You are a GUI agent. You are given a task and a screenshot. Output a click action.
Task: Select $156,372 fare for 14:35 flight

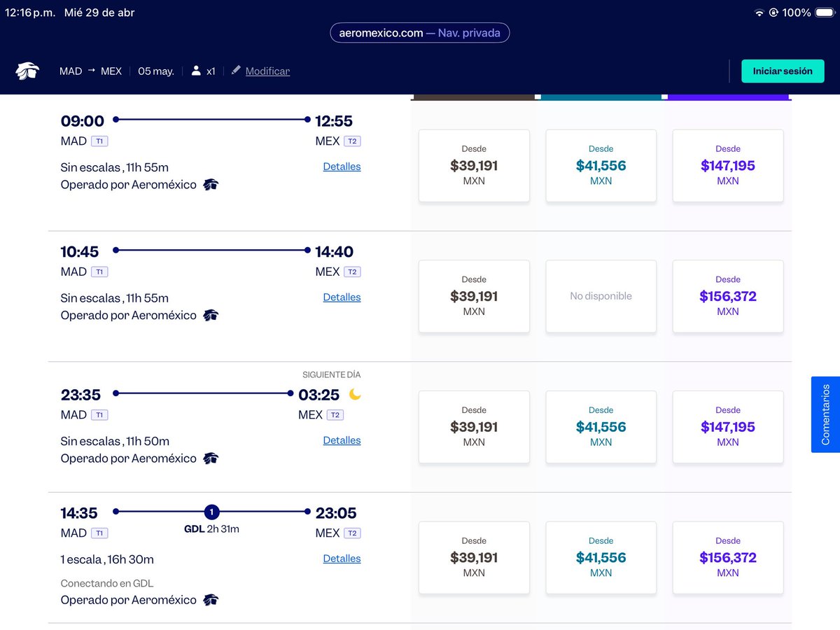click(x=728, y=557)
